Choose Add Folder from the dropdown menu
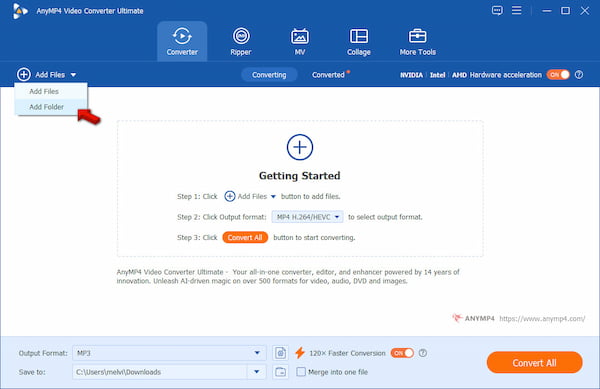600x389 pixels. (x=46, y=107)
